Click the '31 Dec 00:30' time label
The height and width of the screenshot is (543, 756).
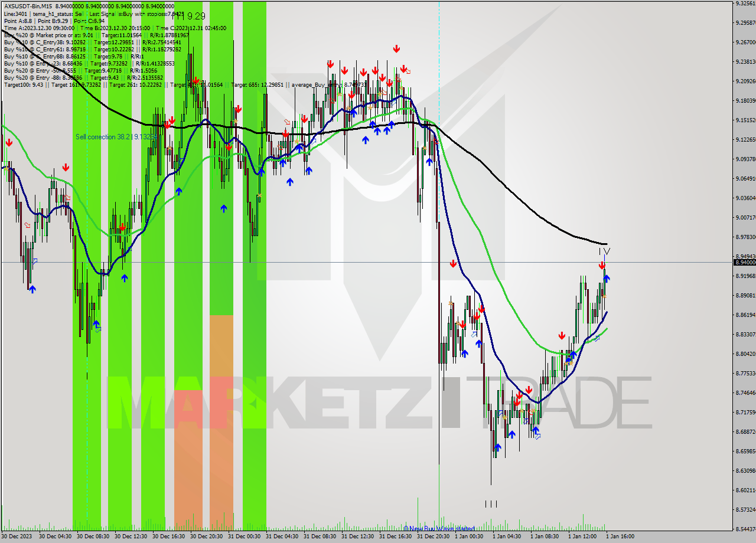coord(245,537)
